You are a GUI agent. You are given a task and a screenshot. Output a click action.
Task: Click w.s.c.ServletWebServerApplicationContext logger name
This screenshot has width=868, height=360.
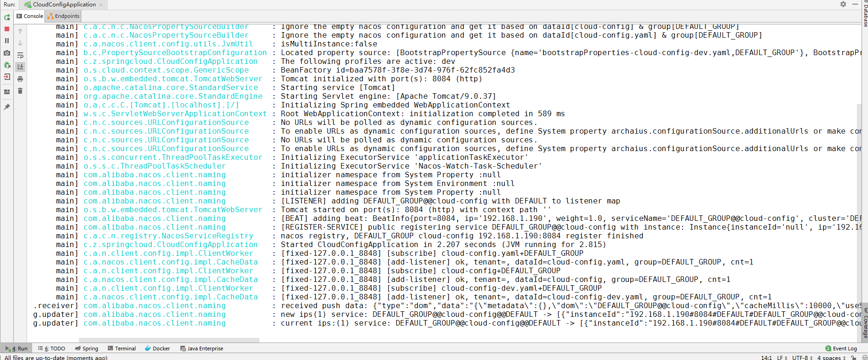[175, 114]
